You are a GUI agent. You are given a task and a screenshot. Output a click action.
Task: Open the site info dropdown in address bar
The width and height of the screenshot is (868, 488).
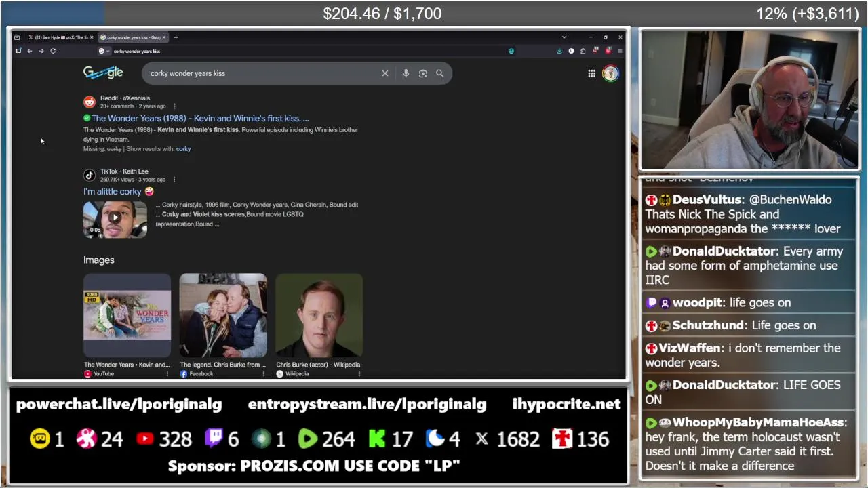coord(103,51)
